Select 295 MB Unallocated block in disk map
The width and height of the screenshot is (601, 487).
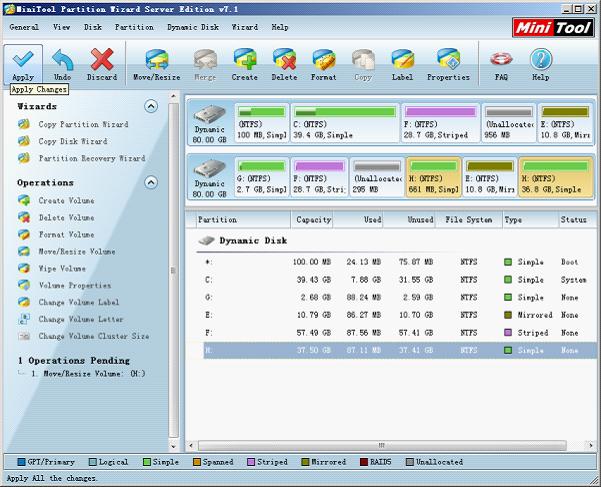coord(377,177)
